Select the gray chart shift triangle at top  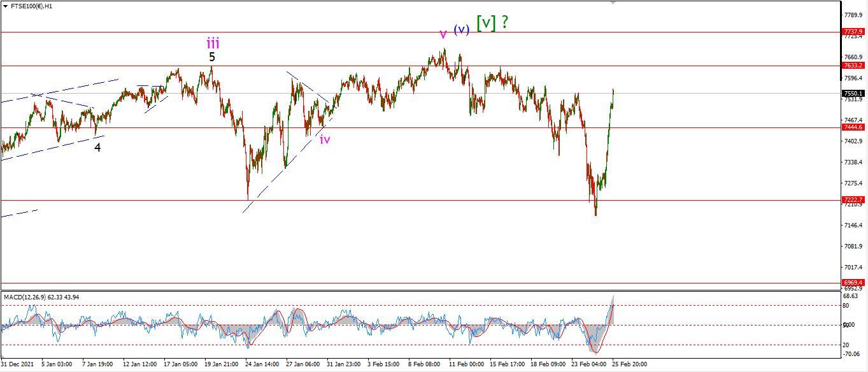(x=613, y=3)
